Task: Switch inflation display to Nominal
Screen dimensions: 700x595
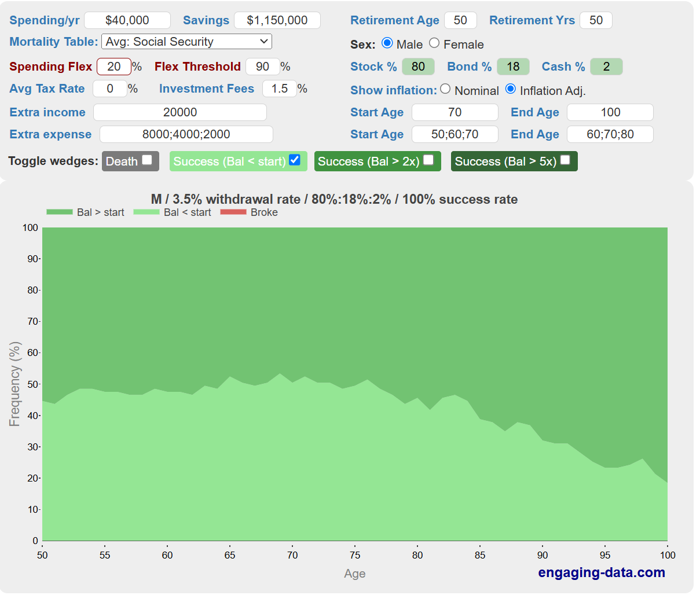Action: tap(445, 89)
